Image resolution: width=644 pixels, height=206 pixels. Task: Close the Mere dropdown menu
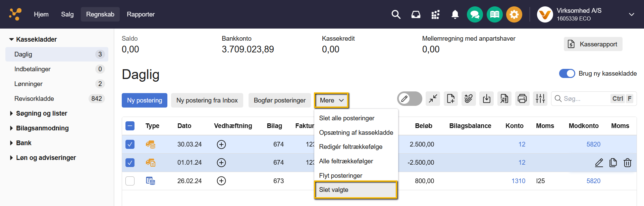[x=331, y=100]
